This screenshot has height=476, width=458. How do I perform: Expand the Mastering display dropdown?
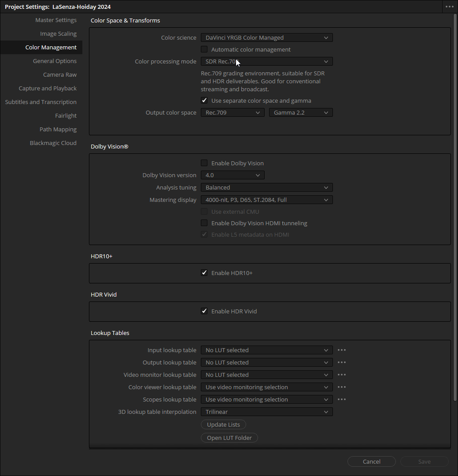[x=266, y=200]
